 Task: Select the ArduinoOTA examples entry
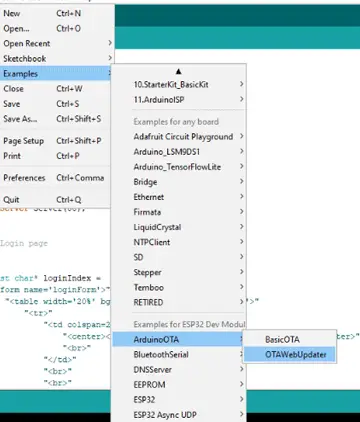click(179, 339)
